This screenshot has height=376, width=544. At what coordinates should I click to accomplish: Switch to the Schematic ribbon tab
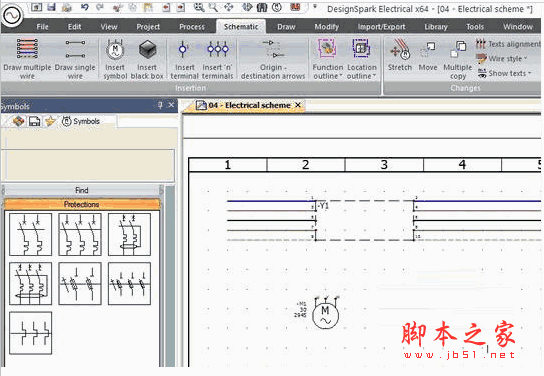click(241, 27)
